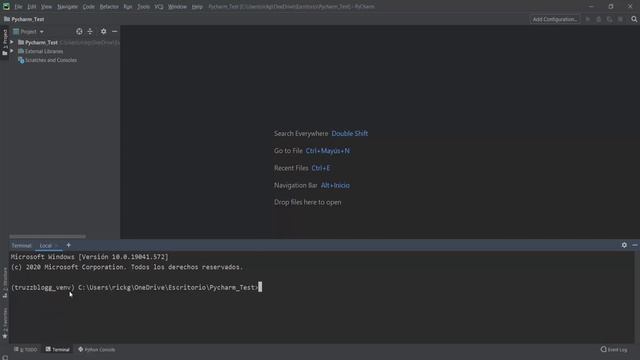
Task: Open the Favorites side tool window tab
Action: coord(5,323)
